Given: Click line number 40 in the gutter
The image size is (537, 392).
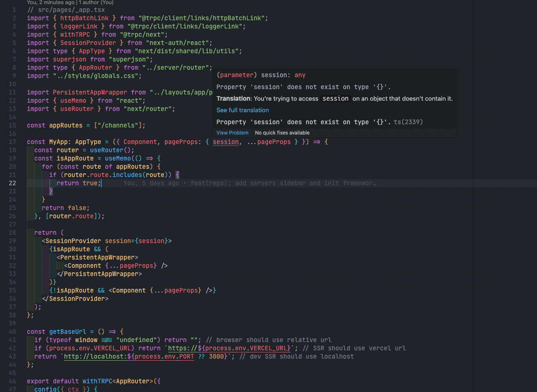Looking at the screenshot, I should point(12,332).
